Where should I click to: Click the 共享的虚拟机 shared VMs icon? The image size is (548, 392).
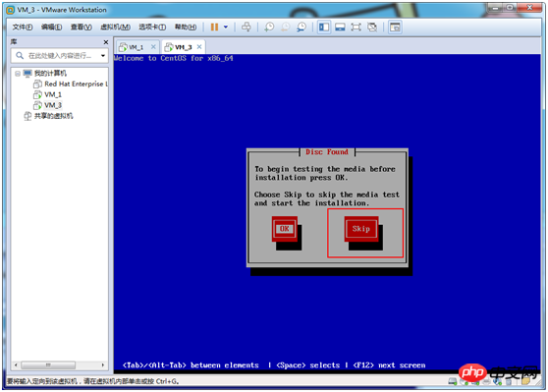(x=27, y=116)
